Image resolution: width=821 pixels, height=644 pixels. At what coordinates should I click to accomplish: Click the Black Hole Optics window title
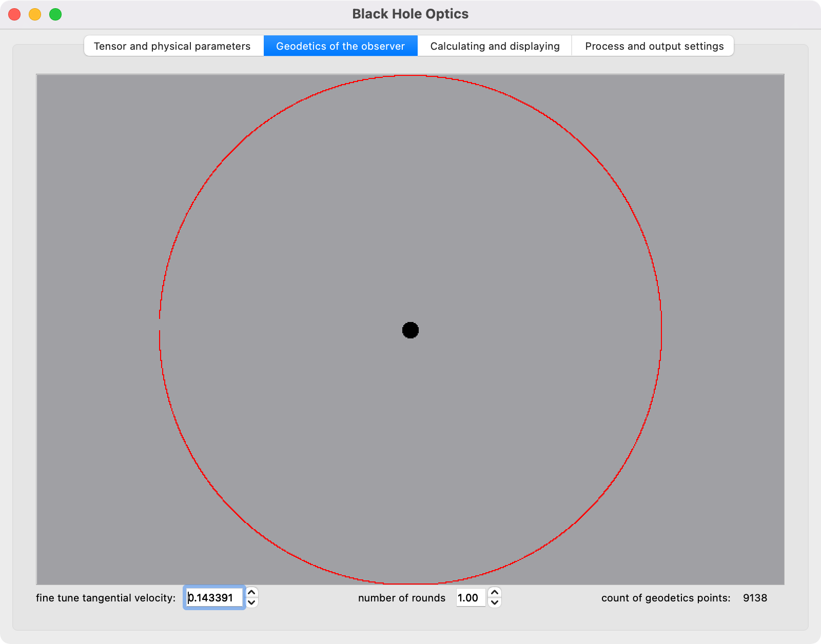[410, 14]
